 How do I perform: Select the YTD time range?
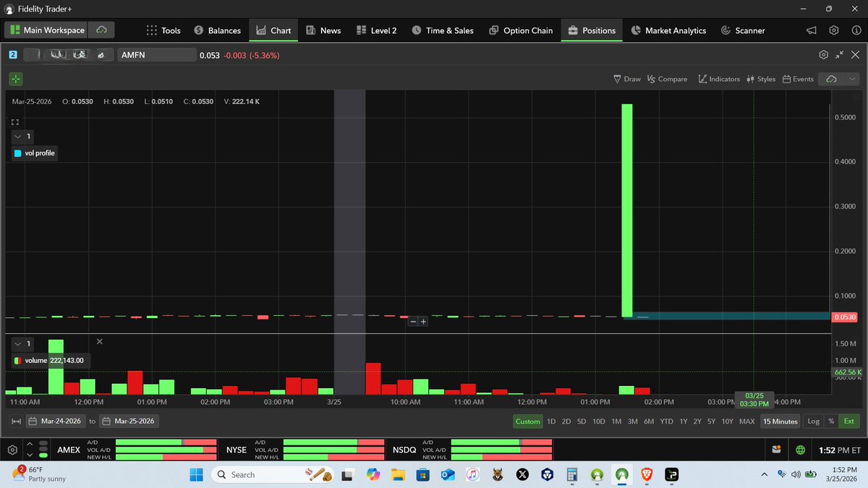coord(666,421)
